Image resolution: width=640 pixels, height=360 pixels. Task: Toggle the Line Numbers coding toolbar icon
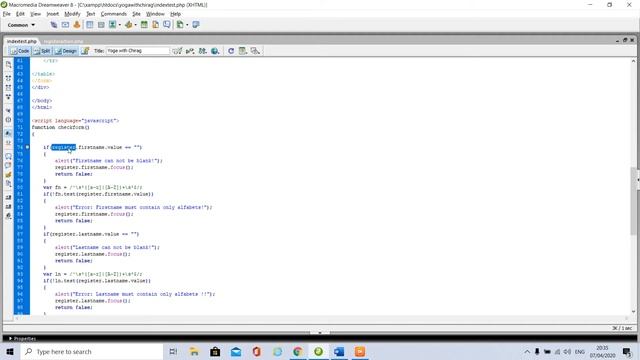coord(8,133)
